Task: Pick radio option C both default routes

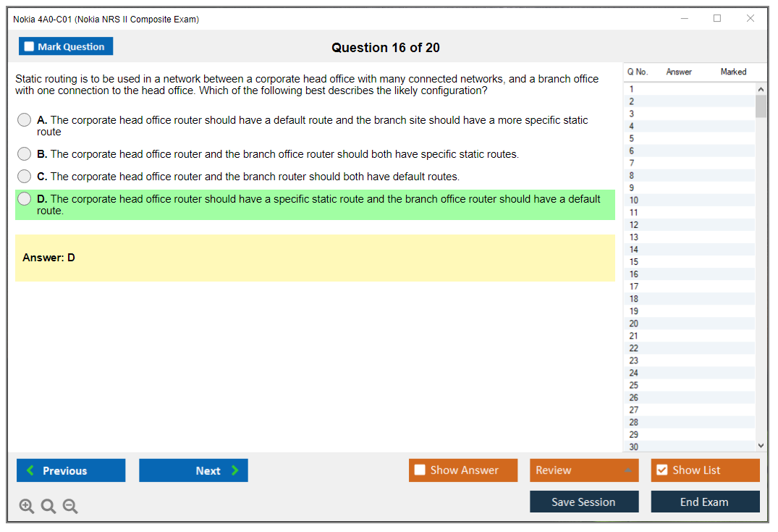Action: tap(25, 177)
